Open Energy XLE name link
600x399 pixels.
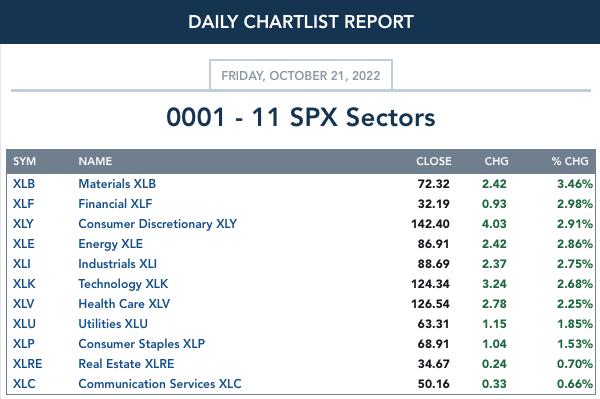pyautogui.click(x=111, y=244)
